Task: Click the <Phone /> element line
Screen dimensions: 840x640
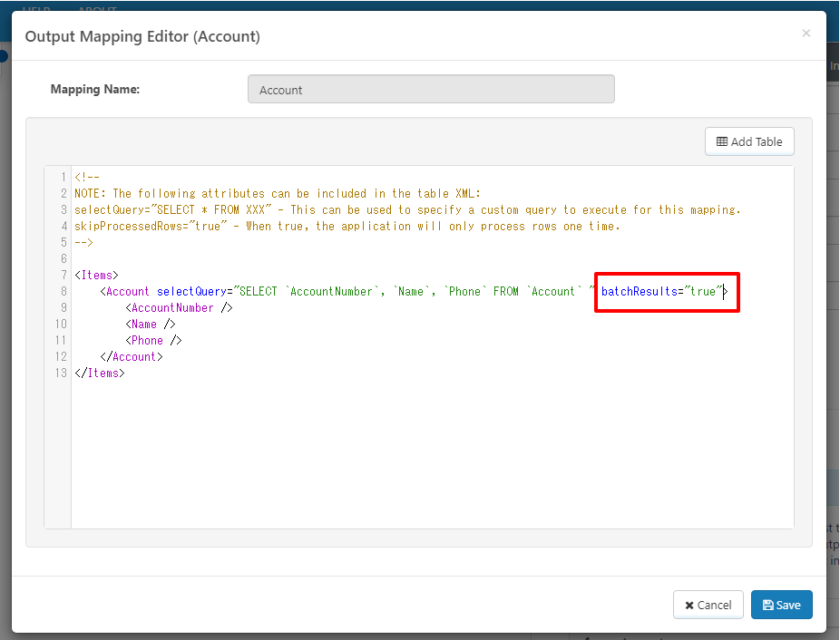Action: pos(153,341)
